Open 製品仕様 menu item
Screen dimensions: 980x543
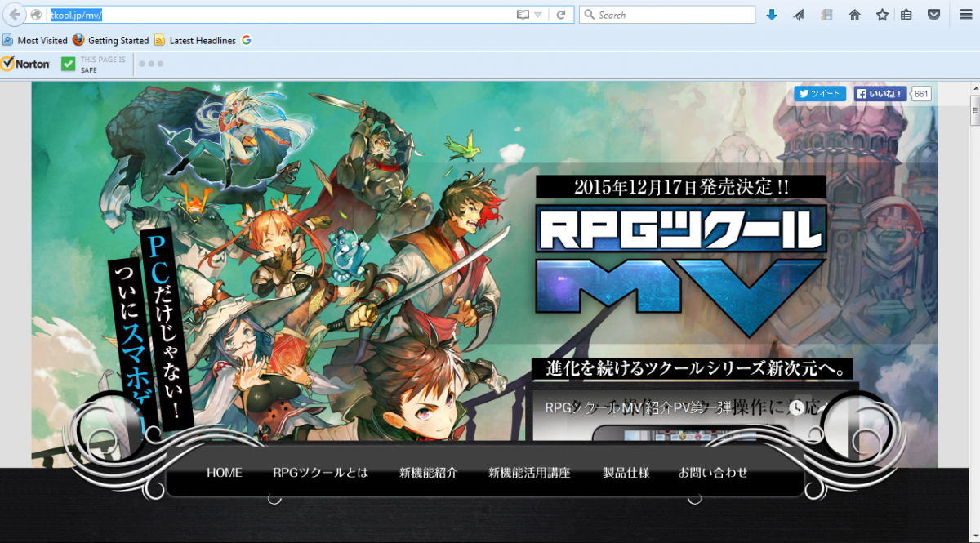626,473
